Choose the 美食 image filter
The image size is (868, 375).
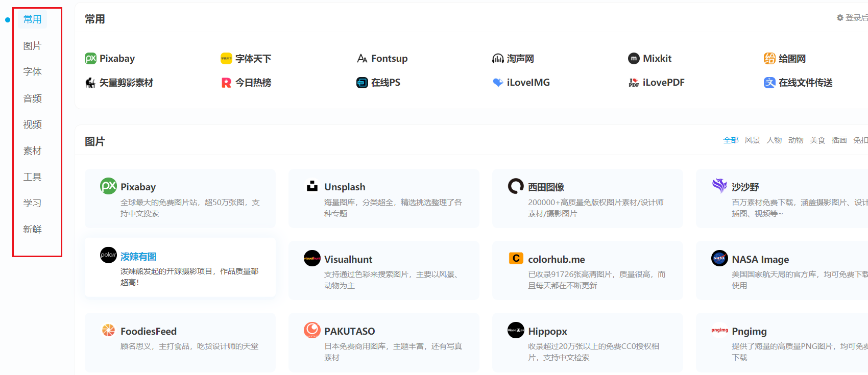817,140
